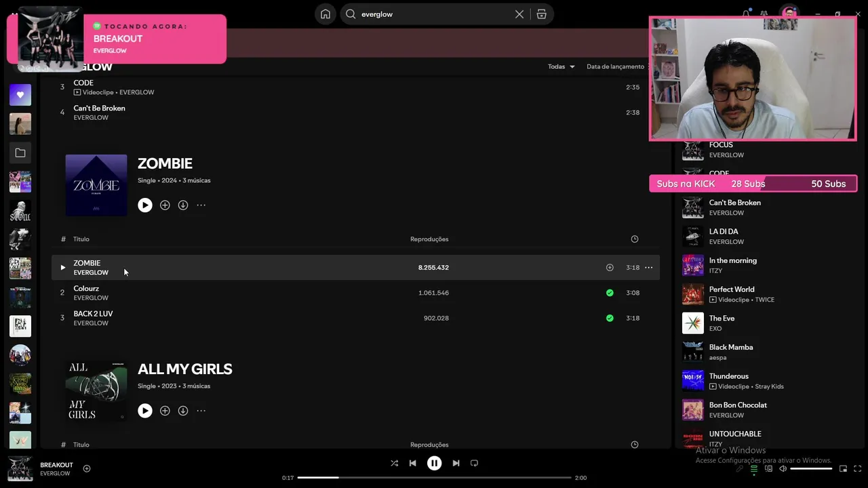Play the ZOMBIE single with its green play button
Viewport: 868px width, 488px height.
click(145, 205)
